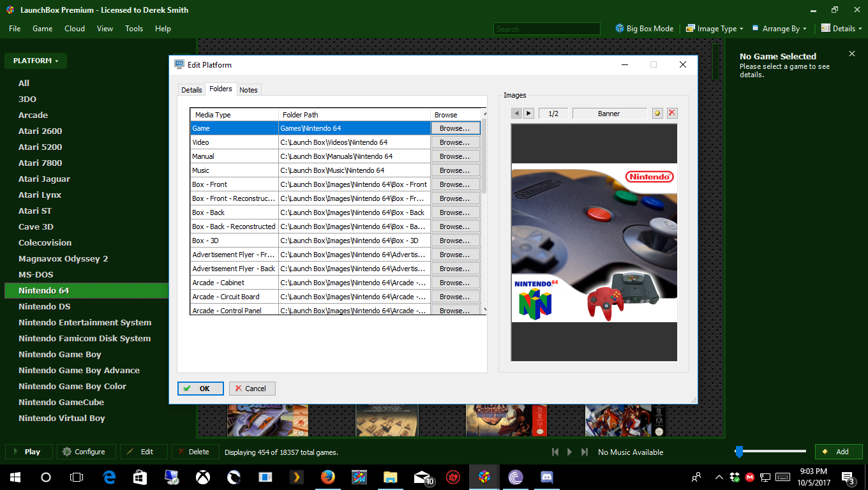Open the Cloud menu
Viewport: 868px width, 490px height.
[75, 29]
